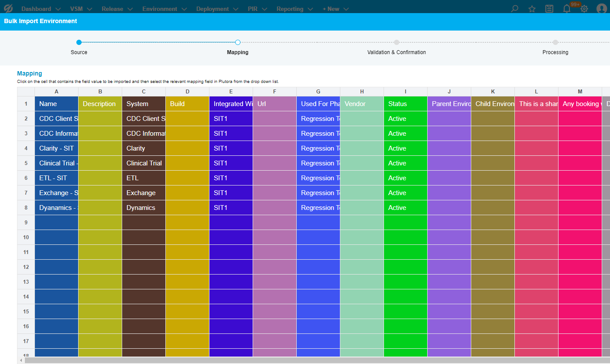Screen dimensions: 610x364
Task: Click the favorites star icon
Action: click(x=532, y=9)
